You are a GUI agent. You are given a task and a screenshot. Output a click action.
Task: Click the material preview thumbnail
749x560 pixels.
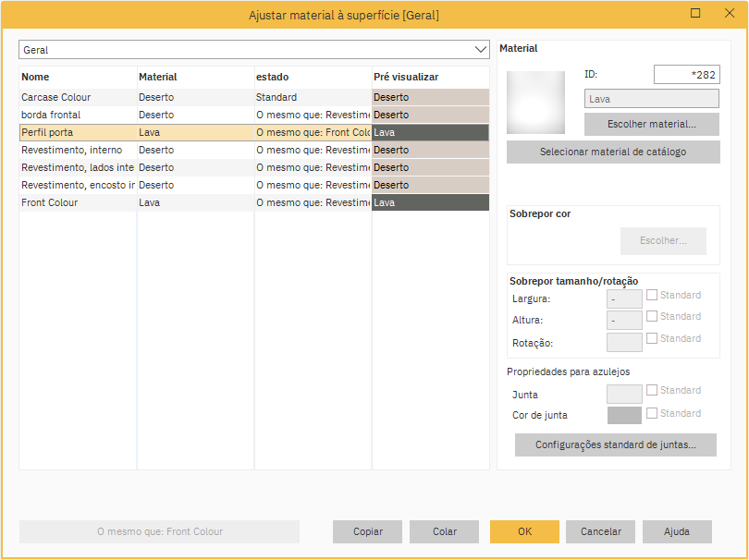coord(535,101)
